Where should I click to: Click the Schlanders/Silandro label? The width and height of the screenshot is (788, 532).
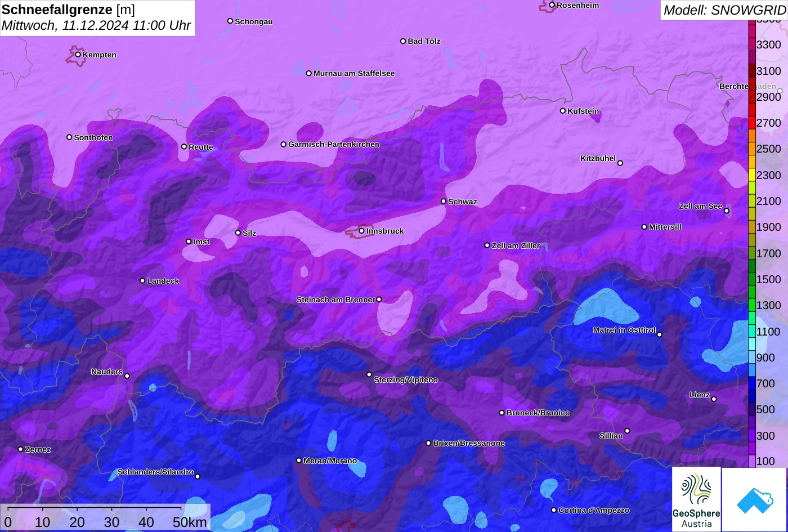[x=155, y=472]
